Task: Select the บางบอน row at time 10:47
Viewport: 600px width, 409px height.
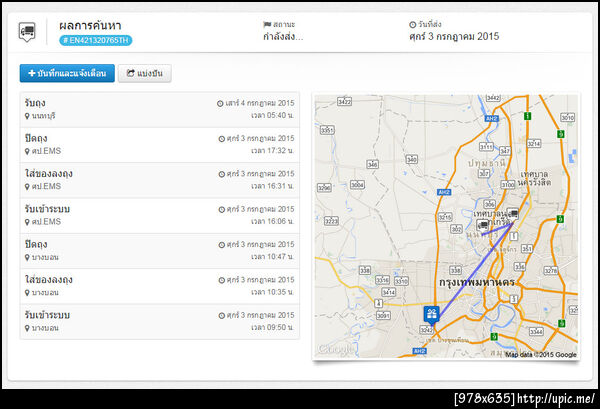Action: click(x=160, y=251)
